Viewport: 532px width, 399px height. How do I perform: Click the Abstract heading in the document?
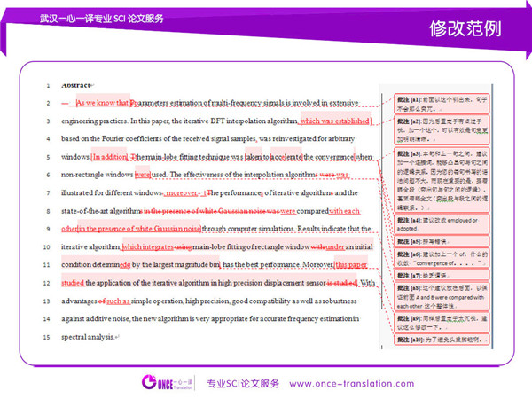pos(76,85)
